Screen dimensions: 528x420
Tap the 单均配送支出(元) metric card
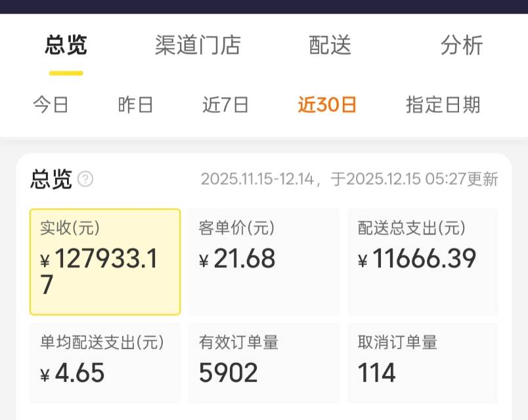[105, 362]
